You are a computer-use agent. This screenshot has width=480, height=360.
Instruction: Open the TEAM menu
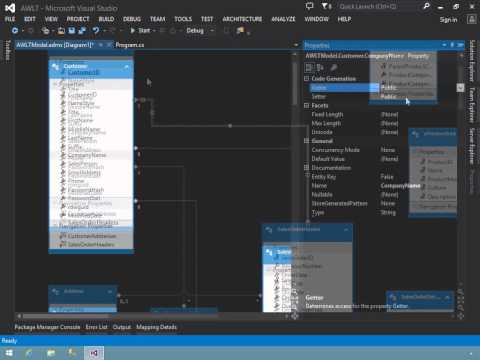click(157, 19)
